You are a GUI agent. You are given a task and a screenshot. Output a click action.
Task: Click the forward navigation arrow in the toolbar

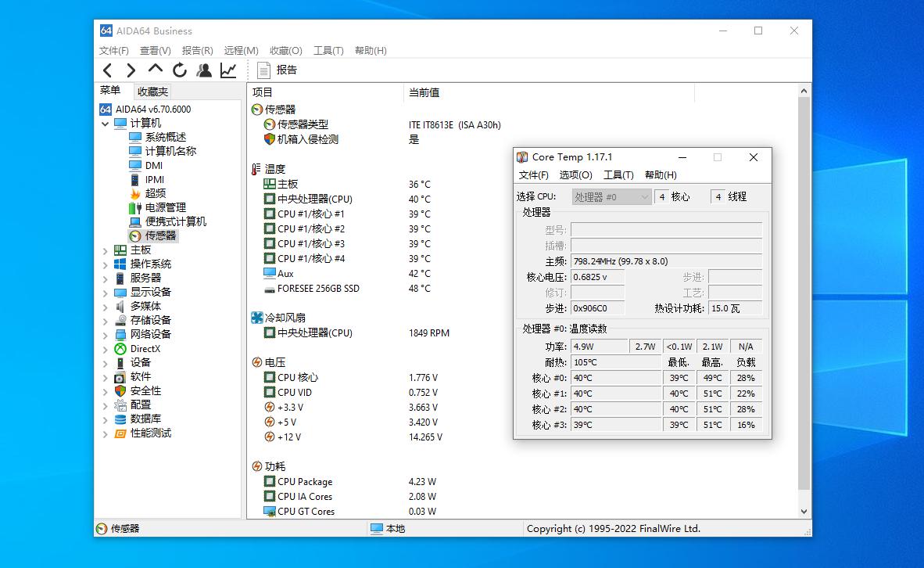coord(131,70)
